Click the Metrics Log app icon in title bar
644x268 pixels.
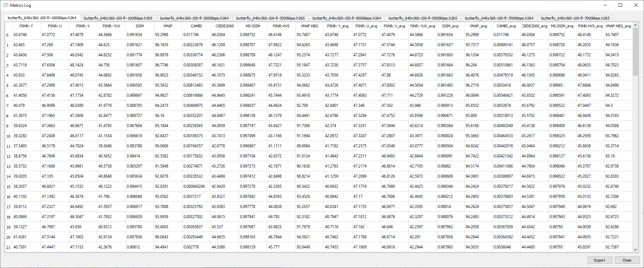point(5,5)
